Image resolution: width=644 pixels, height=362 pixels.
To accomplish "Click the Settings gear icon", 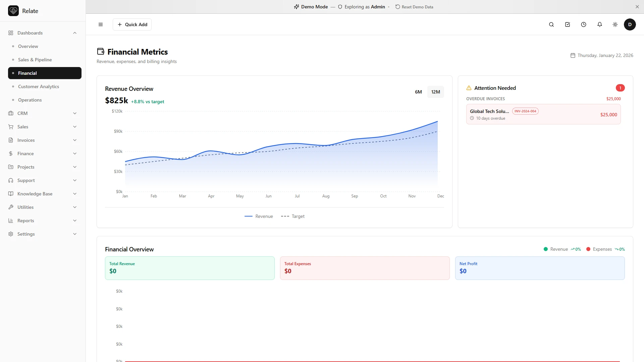I will [x=11, y=234].
